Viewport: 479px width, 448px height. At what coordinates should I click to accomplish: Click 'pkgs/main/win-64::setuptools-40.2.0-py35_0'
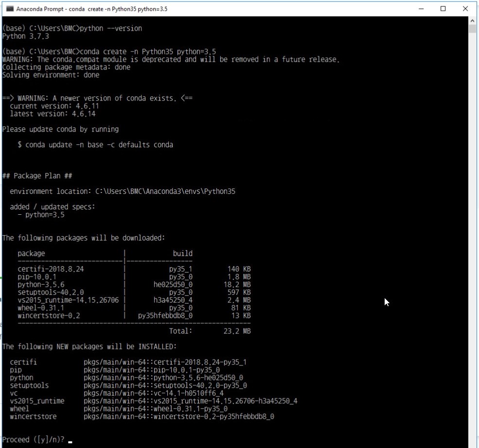point(165,385)
